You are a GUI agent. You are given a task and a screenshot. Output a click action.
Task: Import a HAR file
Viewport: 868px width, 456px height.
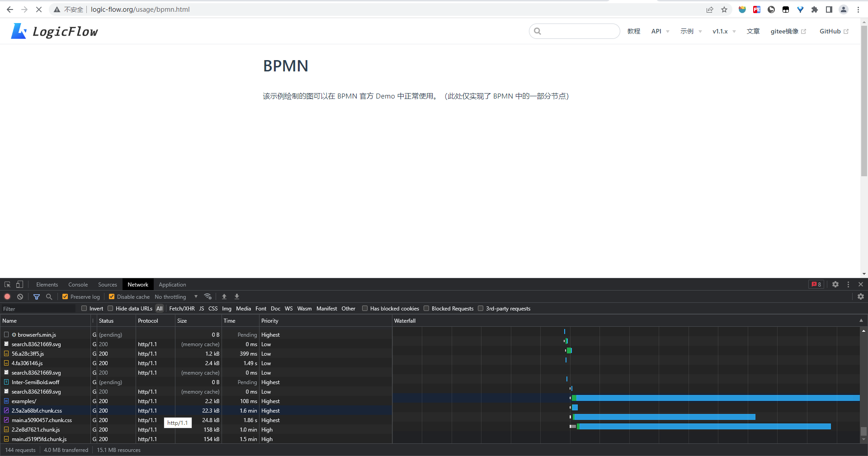click(224, 297)
